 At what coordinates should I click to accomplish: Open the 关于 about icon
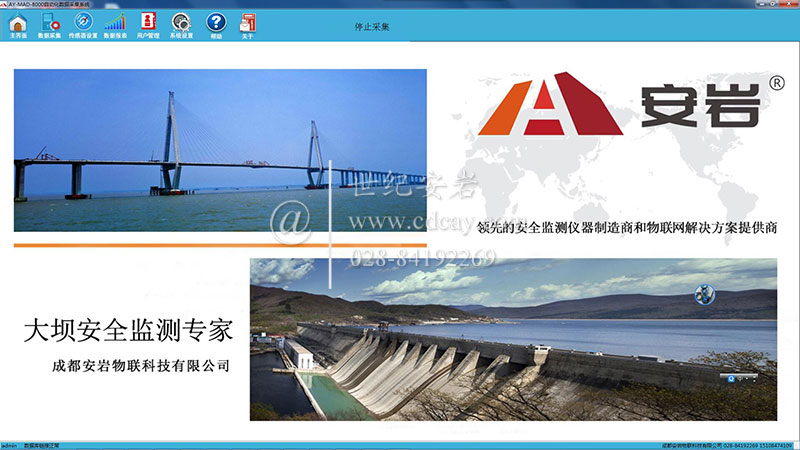247,24
